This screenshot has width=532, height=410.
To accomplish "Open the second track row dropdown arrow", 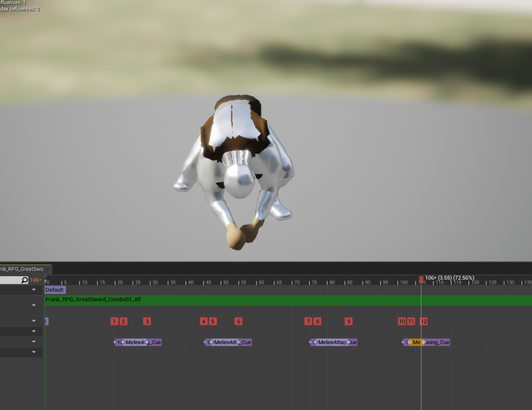I will point(34,305).
